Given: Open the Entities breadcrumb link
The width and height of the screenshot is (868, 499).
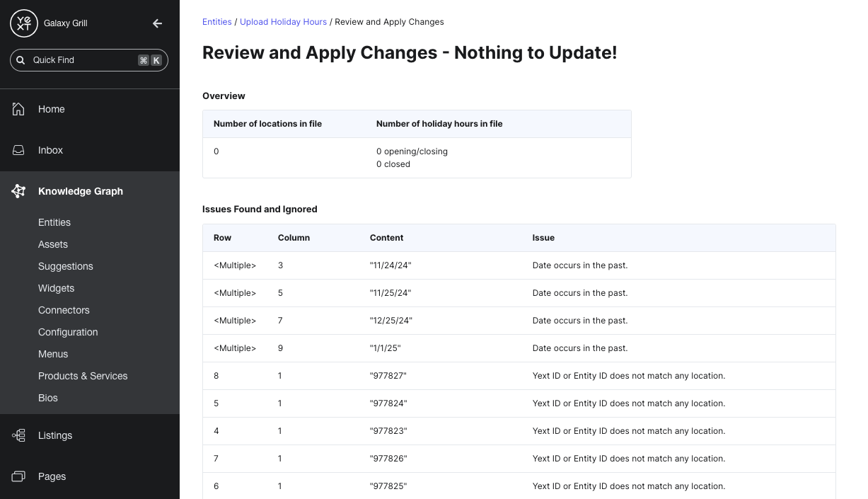Looking at the screenshot, I should tap(216, 21).
